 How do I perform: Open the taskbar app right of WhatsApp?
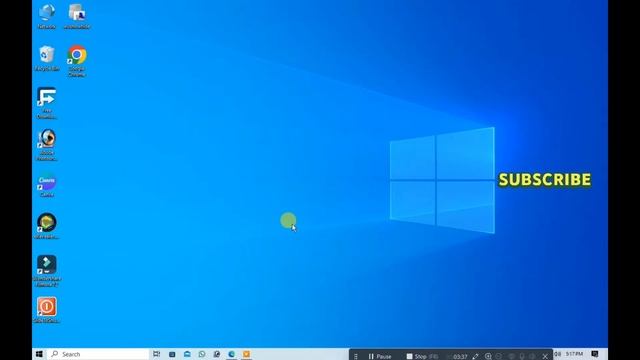click(217, 354)
